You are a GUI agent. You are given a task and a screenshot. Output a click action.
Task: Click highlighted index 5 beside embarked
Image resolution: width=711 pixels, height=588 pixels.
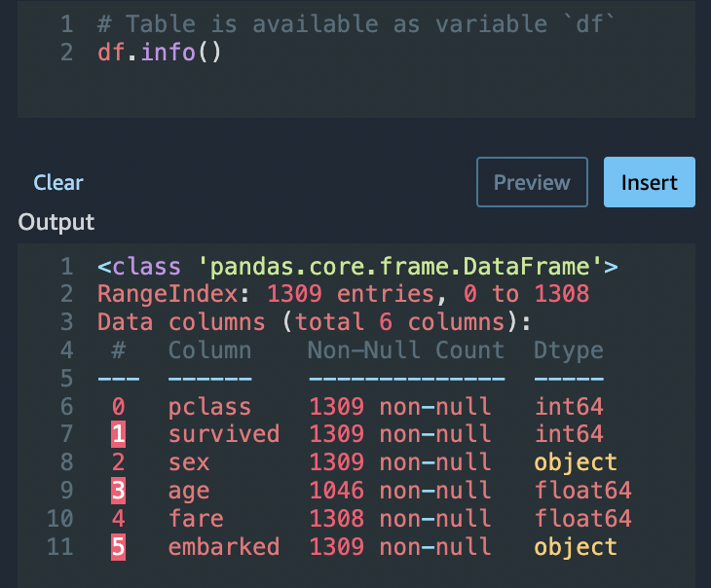pos(118,547)
